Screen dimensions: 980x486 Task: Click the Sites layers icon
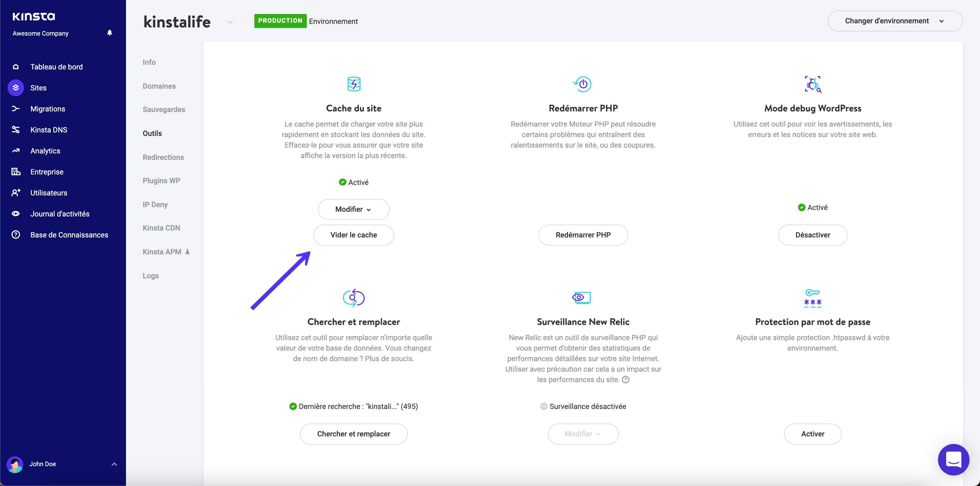tap(15, 88)
